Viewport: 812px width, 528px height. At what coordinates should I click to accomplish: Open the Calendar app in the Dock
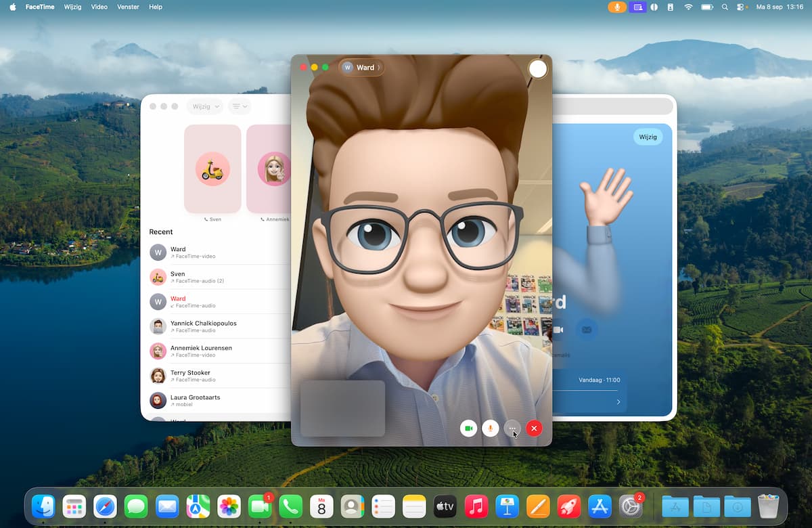(321, 506)
